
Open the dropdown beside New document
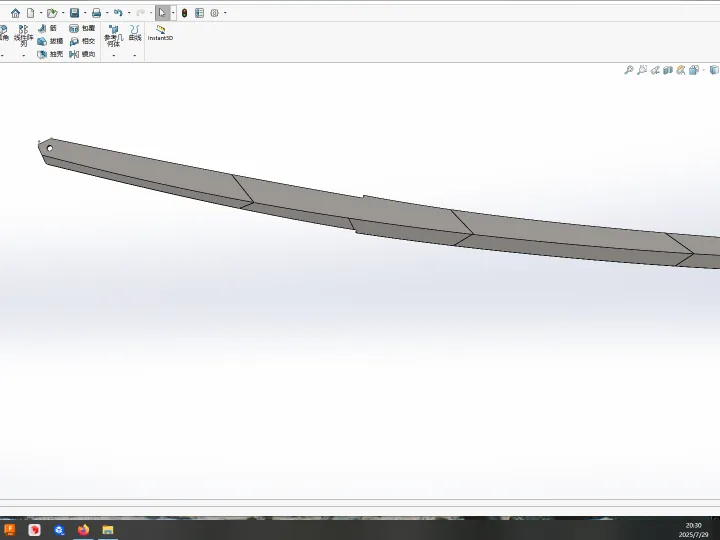coord(41,13)
